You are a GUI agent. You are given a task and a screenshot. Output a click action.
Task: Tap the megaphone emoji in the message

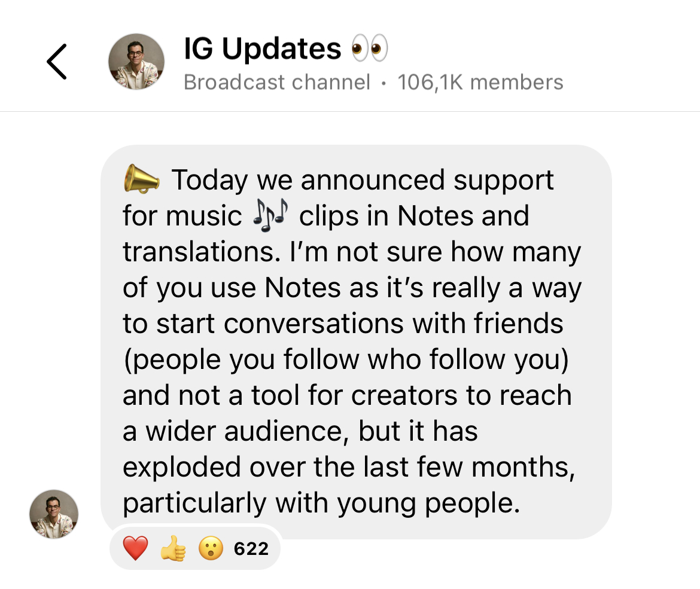(142, 178)
